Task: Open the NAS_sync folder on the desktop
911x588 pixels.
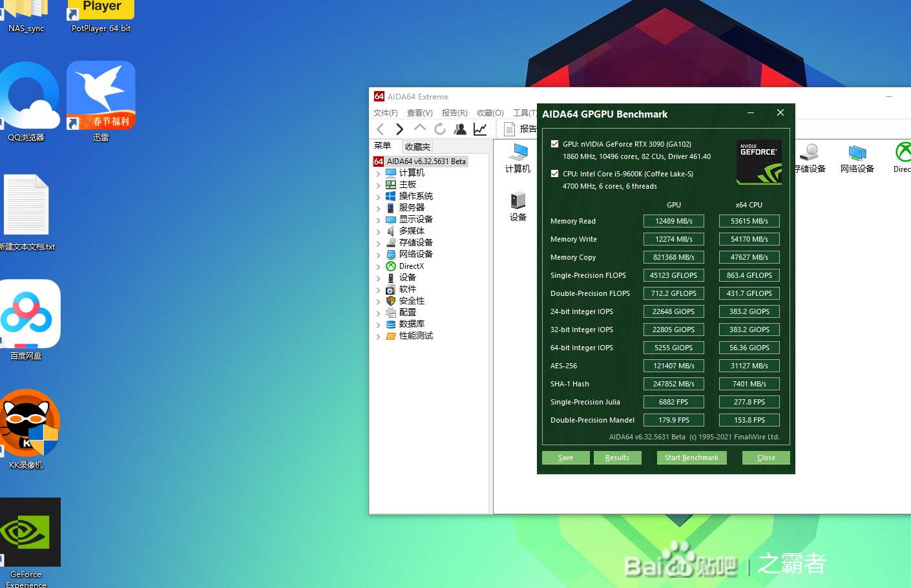Action: click(x=26, y=16)
